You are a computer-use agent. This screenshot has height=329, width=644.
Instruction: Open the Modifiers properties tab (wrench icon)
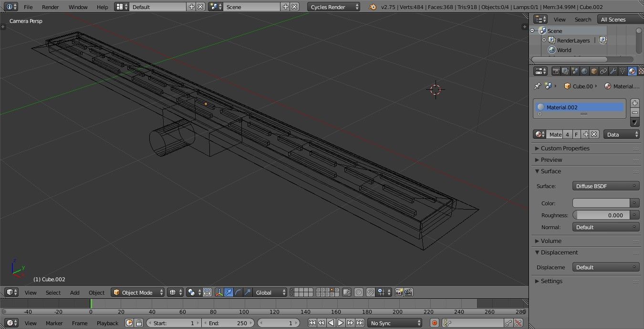click(x=613, y=71)
